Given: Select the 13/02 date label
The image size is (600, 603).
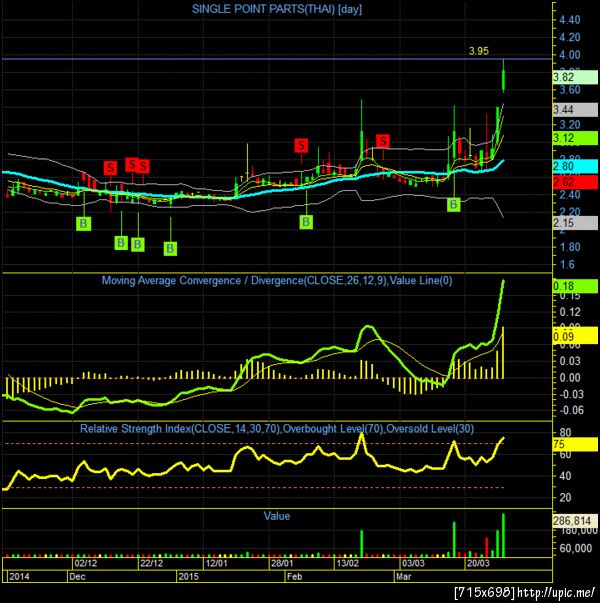Looking at the screenshot, I should pyautogui.click(x=347, y=563).
